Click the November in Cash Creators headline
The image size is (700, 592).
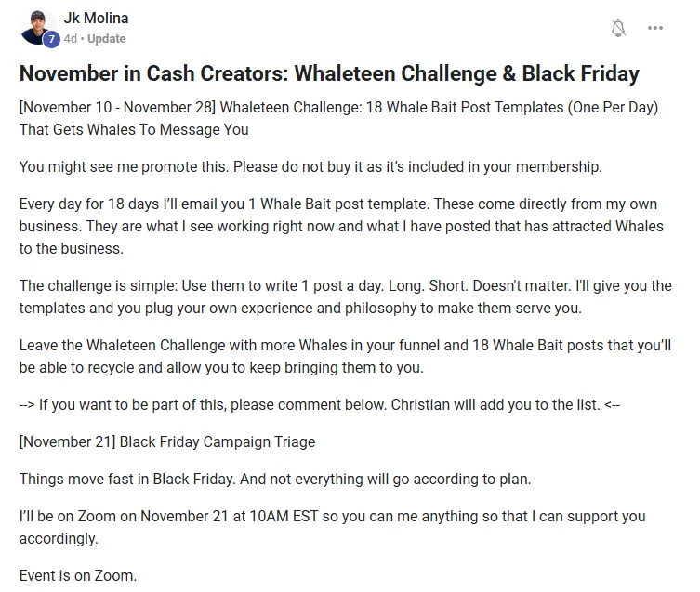329,73
